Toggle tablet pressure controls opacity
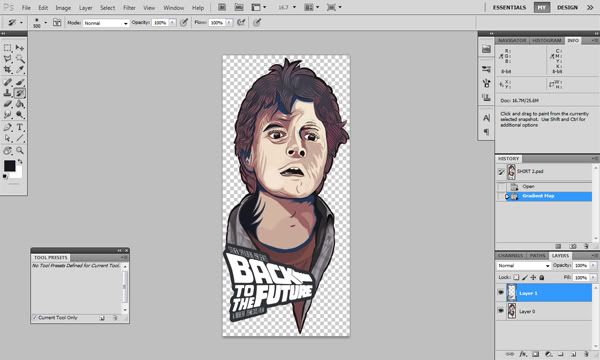The height and width of the screenshot is (360, 600). click(184, 23)
